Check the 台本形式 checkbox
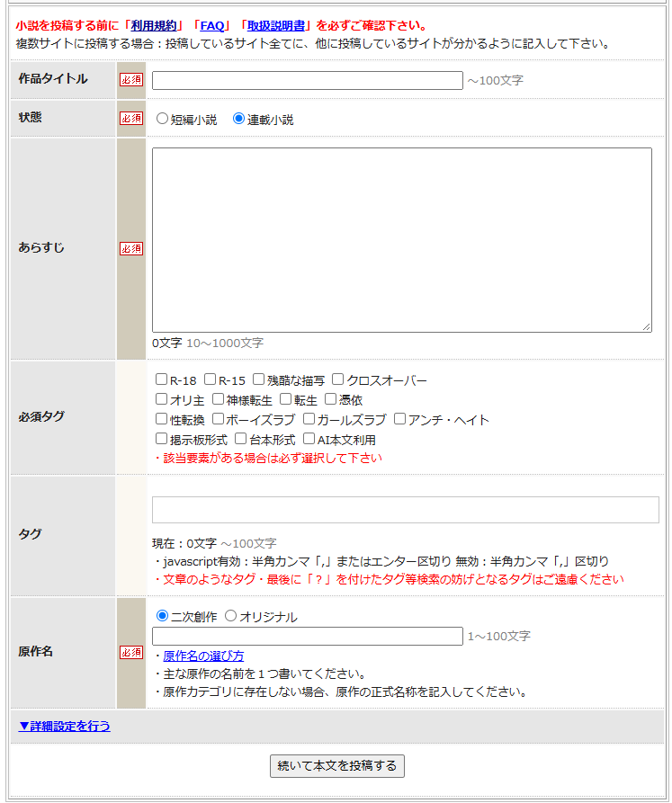This screenshot has width=672, height=803. point(241,439)
